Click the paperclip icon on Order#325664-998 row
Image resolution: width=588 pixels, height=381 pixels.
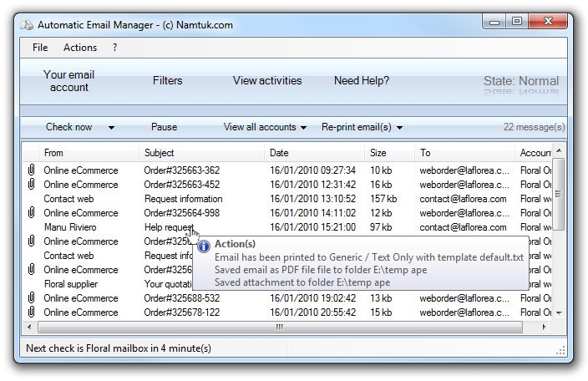coord(31,213)
